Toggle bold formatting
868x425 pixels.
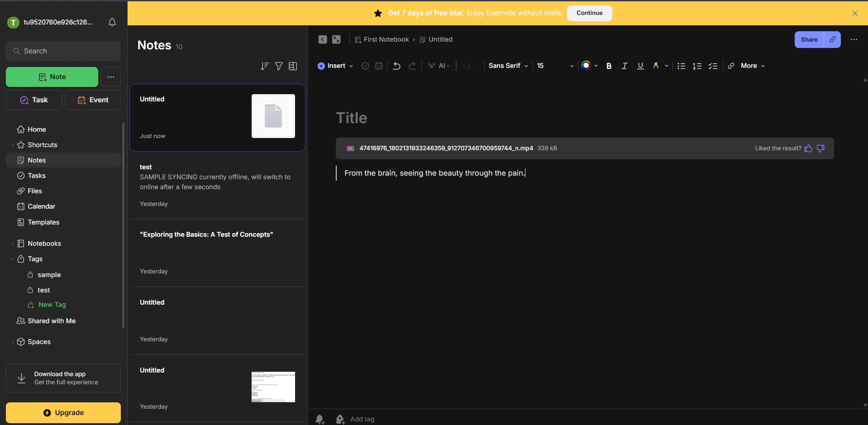pyautogui.click(x=609, y=66)
